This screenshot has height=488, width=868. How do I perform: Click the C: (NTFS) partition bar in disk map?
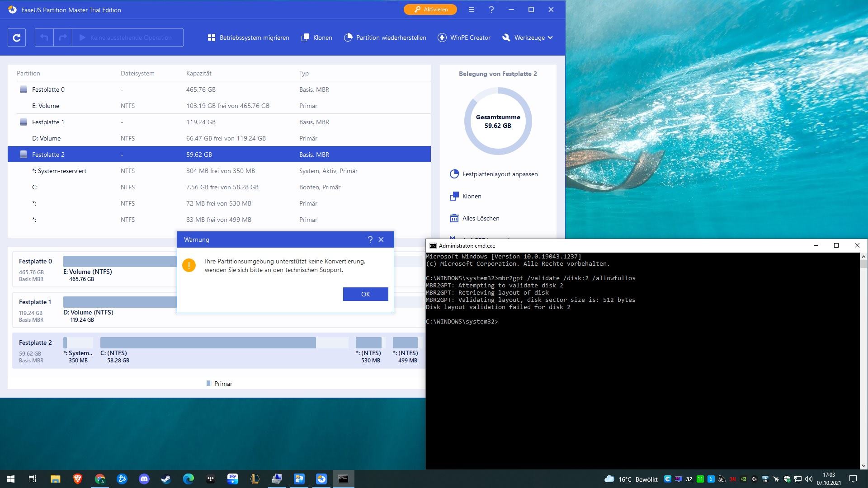[x=208, y=343]
